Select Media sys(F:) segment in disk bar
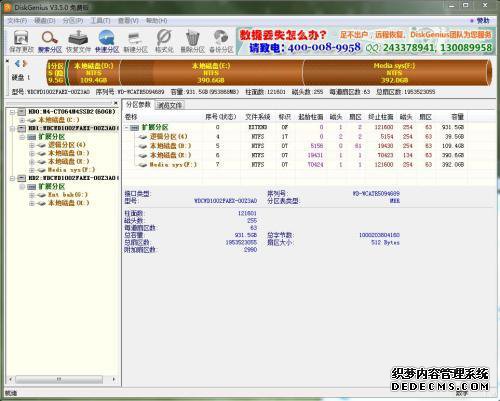This screenshot has height=401, width=500. (x=395, y=73)
